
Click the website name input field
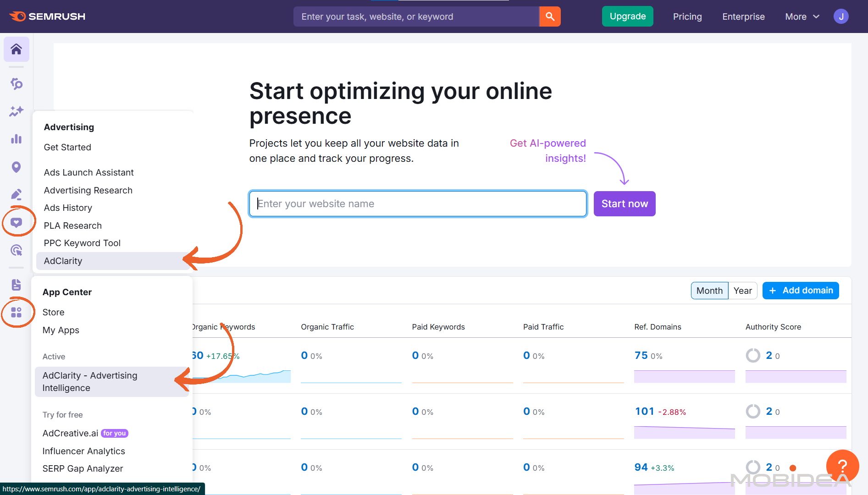coord(417,203)
